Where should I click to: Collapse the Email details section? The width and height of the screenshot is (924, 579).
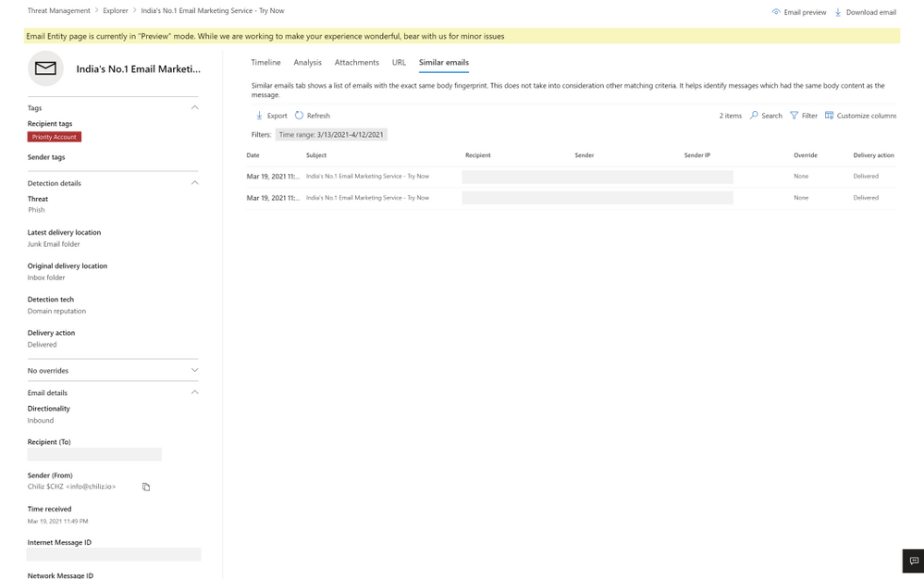tap(194, 392)
